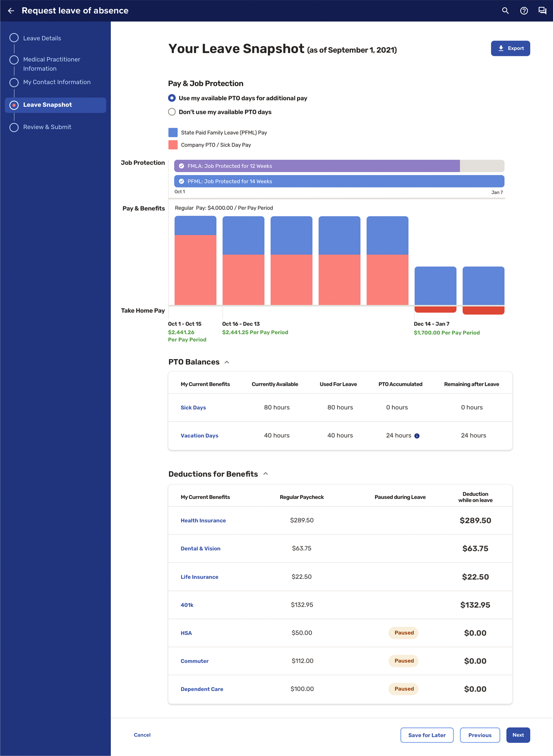The image size is (553, 756).
Task: Open search using the magnifier icon
Action: (x=505, y=11)
